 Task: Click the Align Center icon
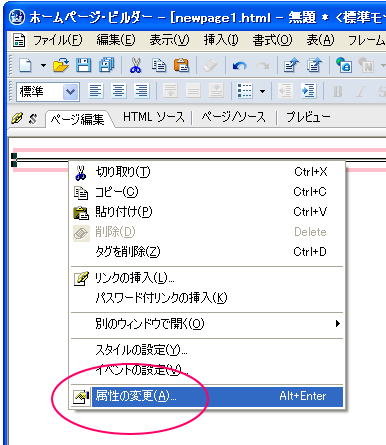[119, 91]
